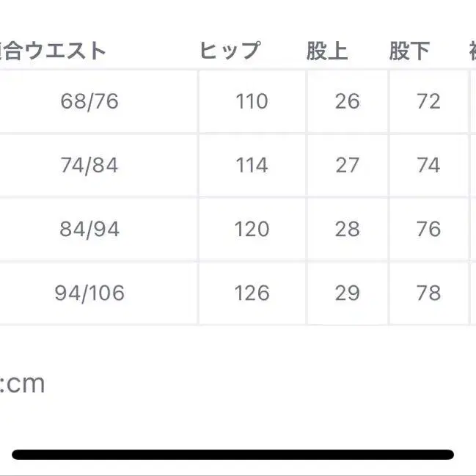Click the ヒップ column header
476x476 pixels.
[x=230, y=51]
